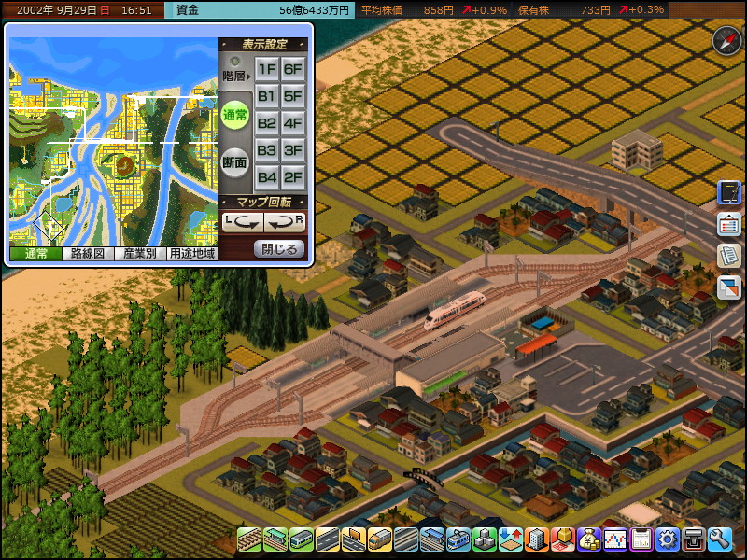This screenshot has height=560, width=747.
Task: Switch to the 路線図 route map tab
Action: 88,253
